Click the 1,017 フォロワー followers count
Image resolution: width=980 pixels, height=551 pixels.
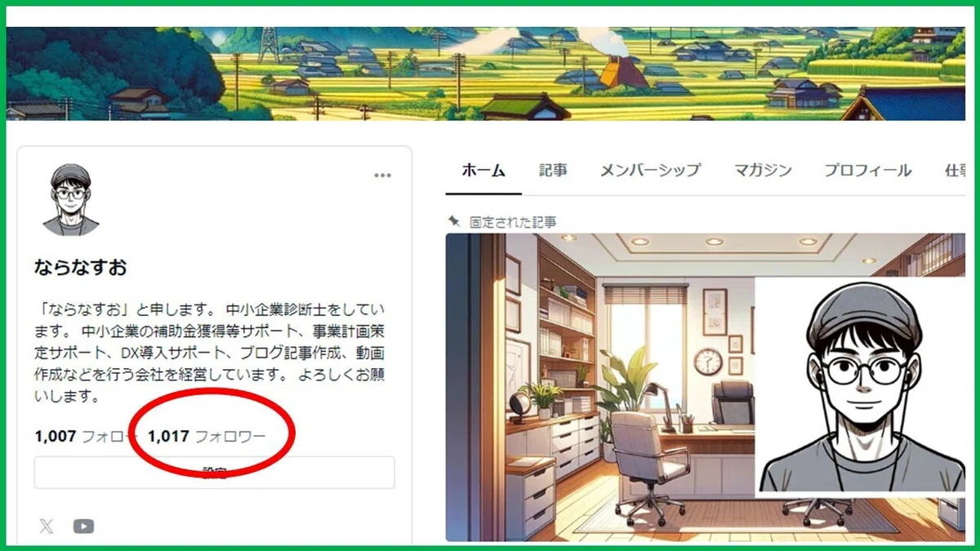click(x=207, y=437)
